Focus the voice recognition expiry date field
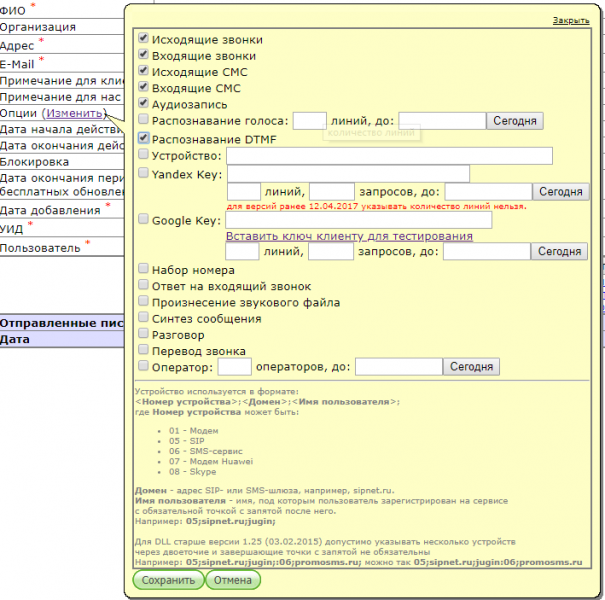The height and width of the screenshot is (600, 605). (x=442, y=121)
